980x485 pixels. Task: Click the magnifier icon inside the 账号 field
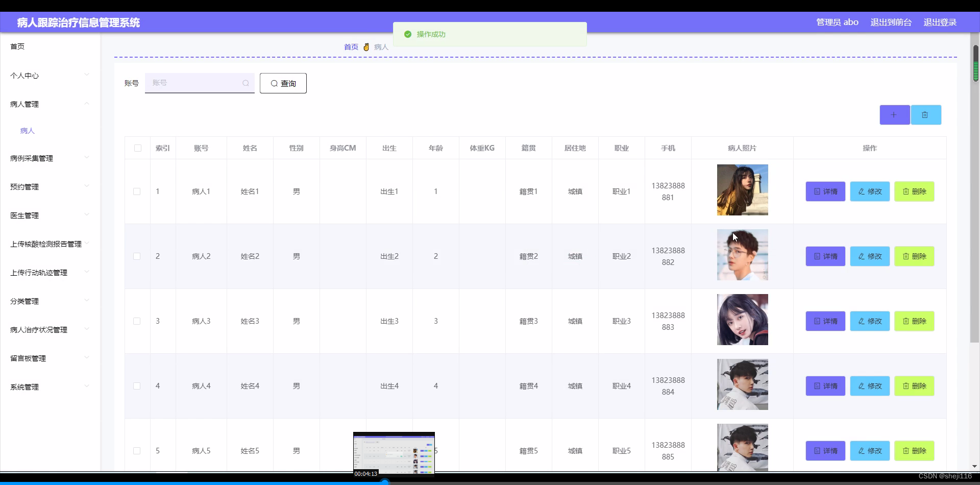pyautogui.click(x=246, y=83)
